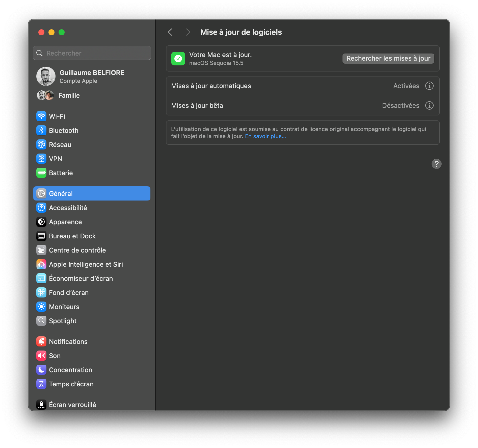Open the En savoir plus link

[265, 136]
